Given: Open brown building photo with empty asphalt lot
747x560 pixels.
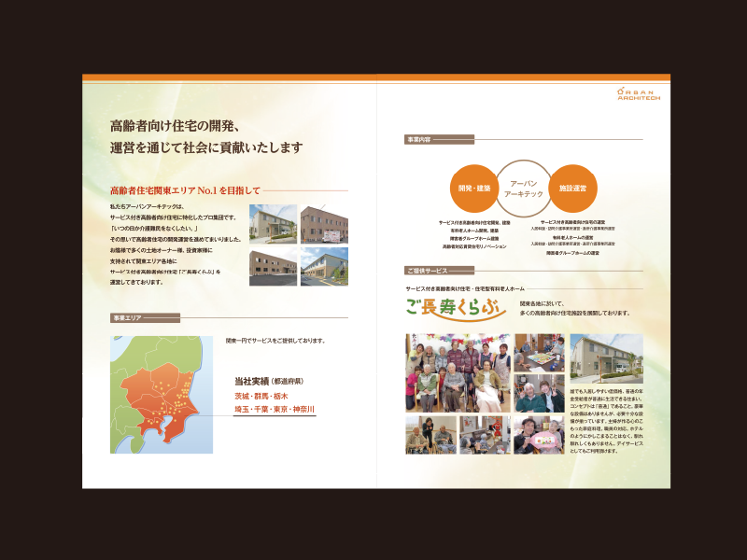Looking at the screenshot, I should [273, 266].
